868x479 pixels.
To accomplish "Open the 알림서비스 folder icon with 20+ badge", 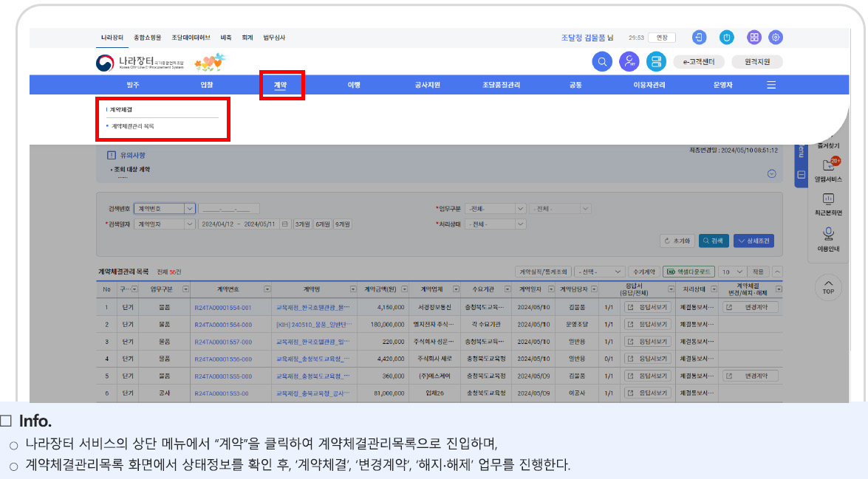I will tap(829, 165).
